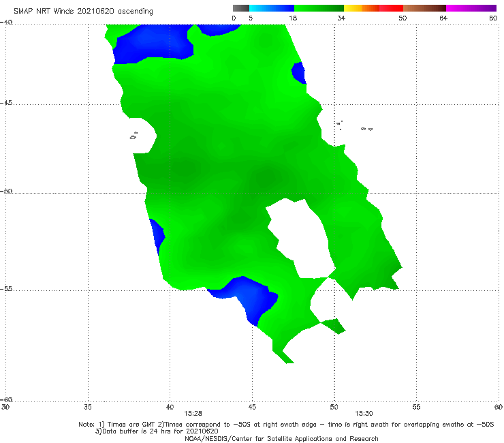Click the longitude axis label '40'

pyautogui.click(x=170, y=407)
